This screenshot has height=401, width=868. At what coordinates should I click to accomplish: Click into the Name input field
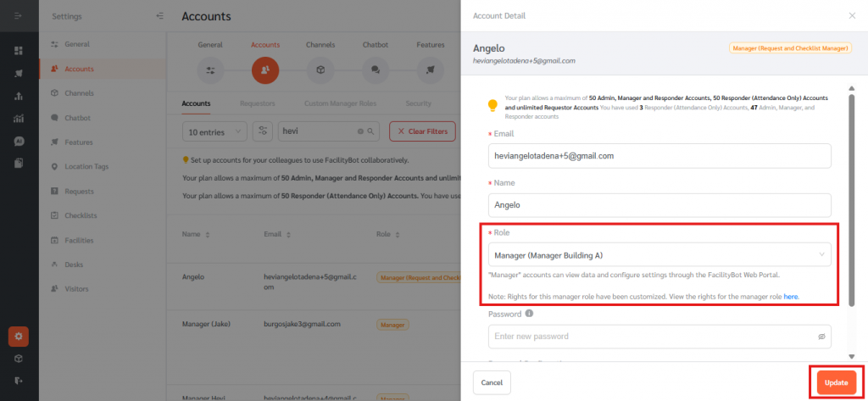pyautogui.click(x=659, y=205)
